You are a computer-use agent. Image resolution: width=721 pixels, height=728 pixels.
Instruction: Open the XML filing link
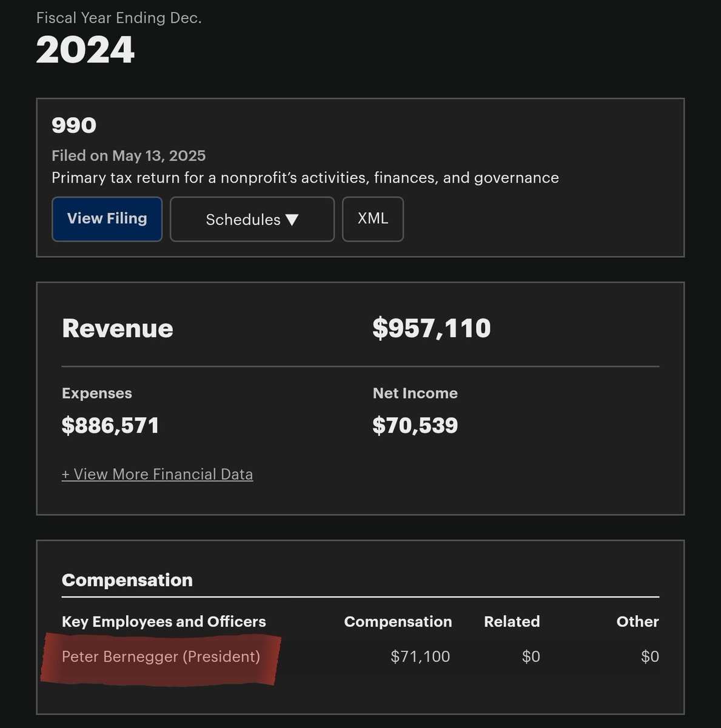(372, 219)
